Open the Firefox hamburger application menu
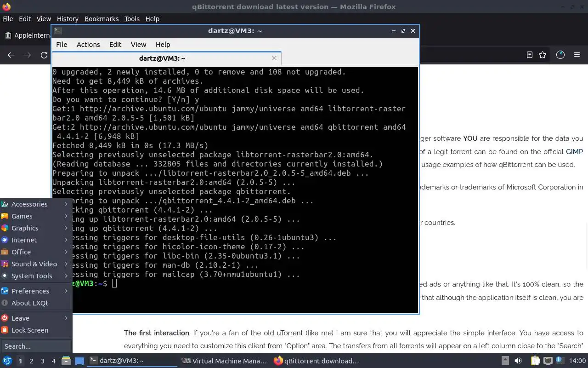The image size is (588, 368). (x=577, y=55)
